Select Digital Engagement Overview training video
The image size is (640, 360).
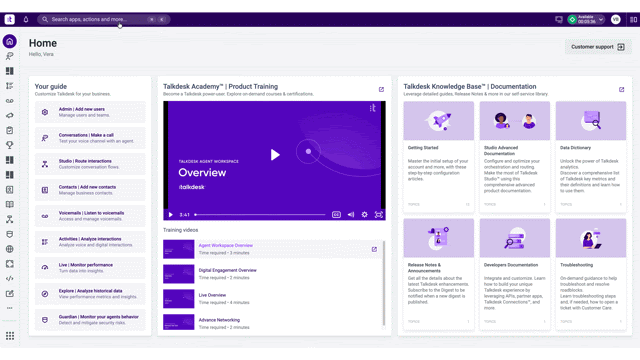point(272,274)
